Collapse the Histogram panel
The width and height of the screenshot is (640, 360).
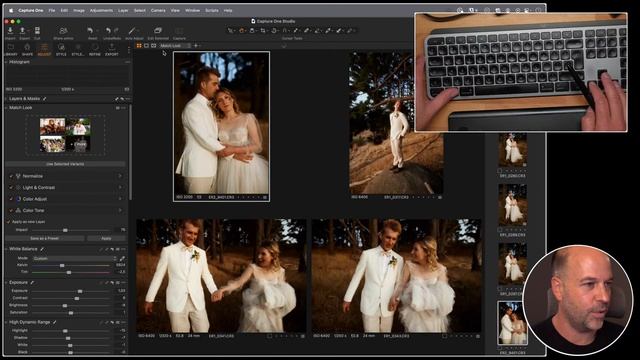[x=6, y=62]
